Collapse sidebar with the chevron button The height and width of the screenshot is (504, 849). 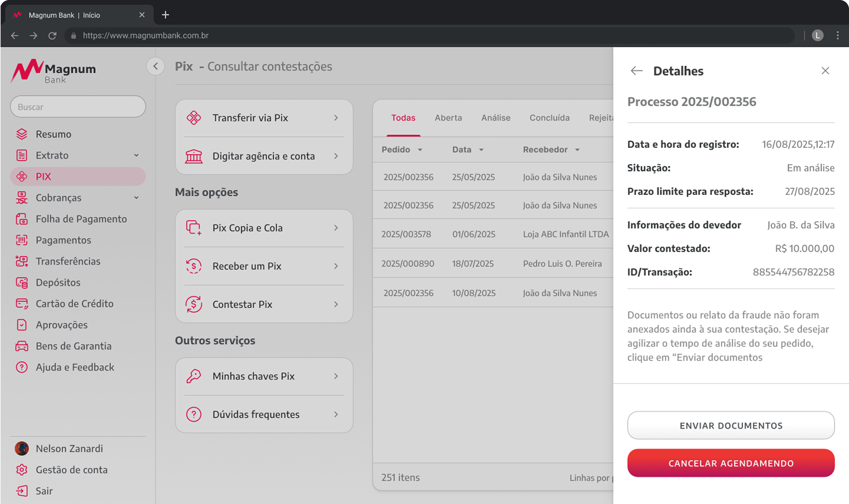click(156, 66)
